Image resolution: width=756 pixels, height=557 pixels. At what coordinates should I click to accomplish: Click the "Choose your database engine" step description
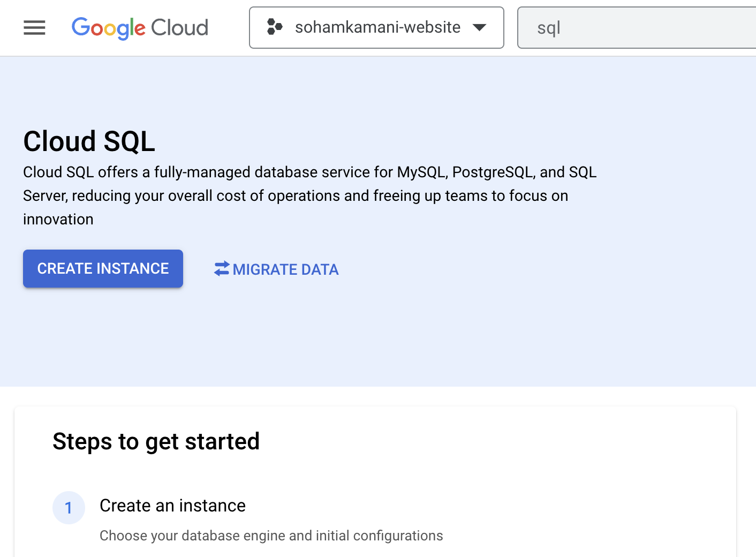pos(271,536)
